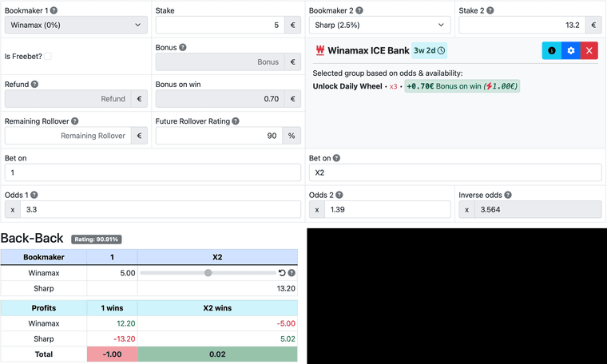Click the Remaining Rollover input field

[68, 136]
